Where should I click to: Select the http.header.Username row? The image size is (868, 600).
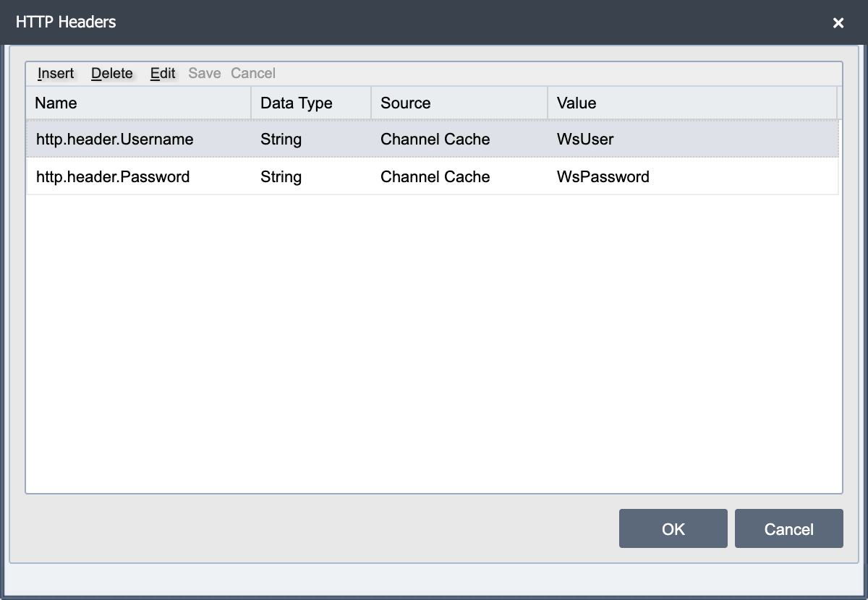[x=433, y=139]
